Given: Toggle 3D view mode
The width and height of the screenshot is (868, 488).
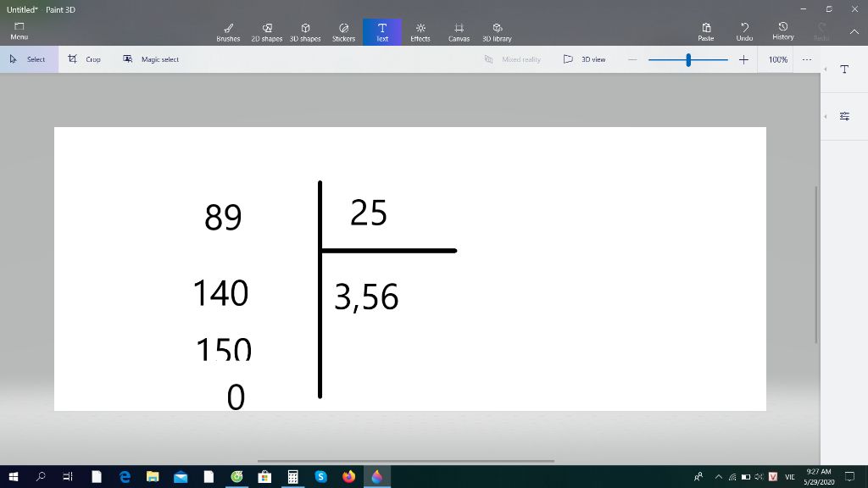Looking at the screenshot, I should 585,59.
